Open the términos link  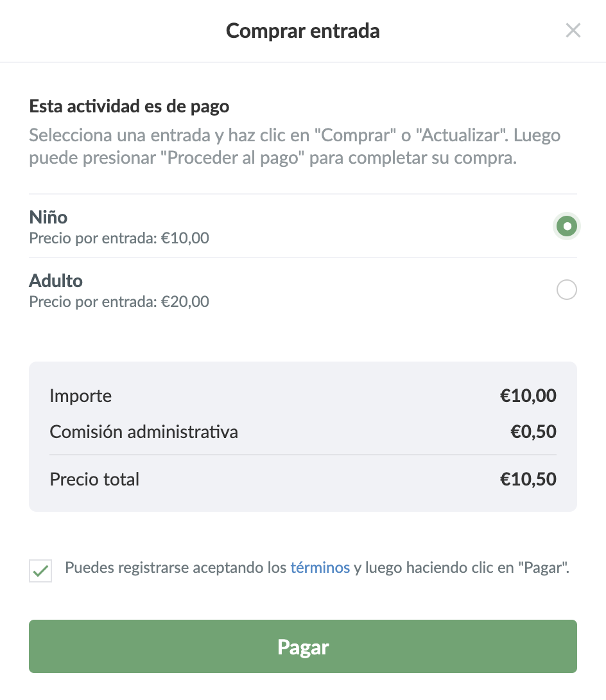tap(320, 568)
